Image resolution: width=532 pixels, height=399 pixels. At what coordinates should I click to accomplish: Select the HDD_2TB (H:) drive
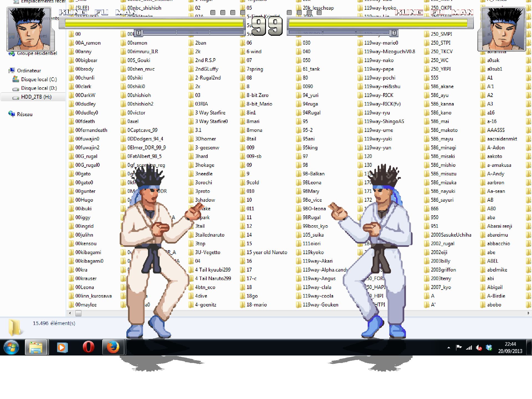click(33, 97)
